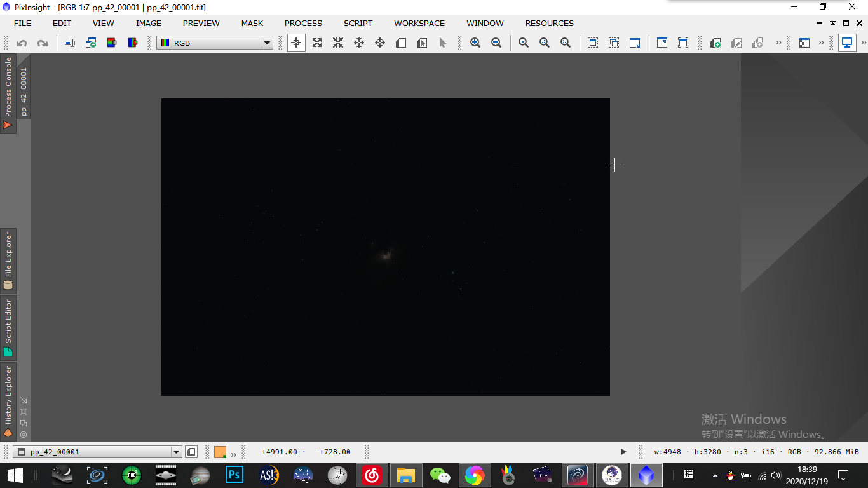Click the orange color swatch in status bar

coord(220,452)
